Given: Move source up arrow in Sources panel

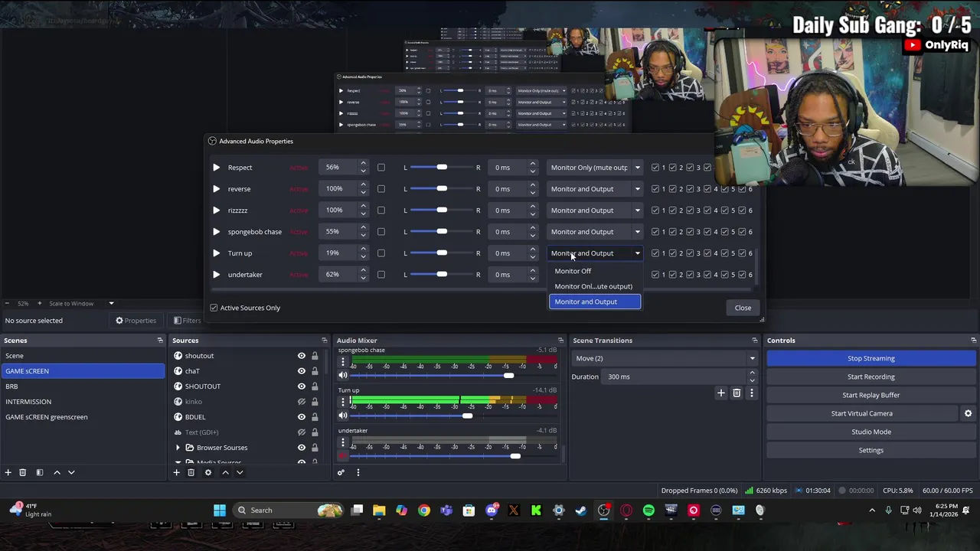Looking at the screenshot, I should tap(225, 473).
